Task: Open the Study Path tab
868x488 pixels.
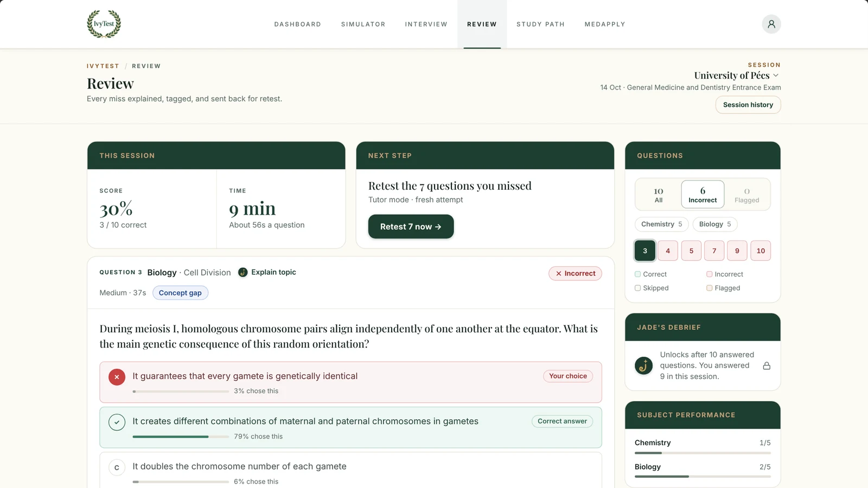Action: (x=540, y=24)
